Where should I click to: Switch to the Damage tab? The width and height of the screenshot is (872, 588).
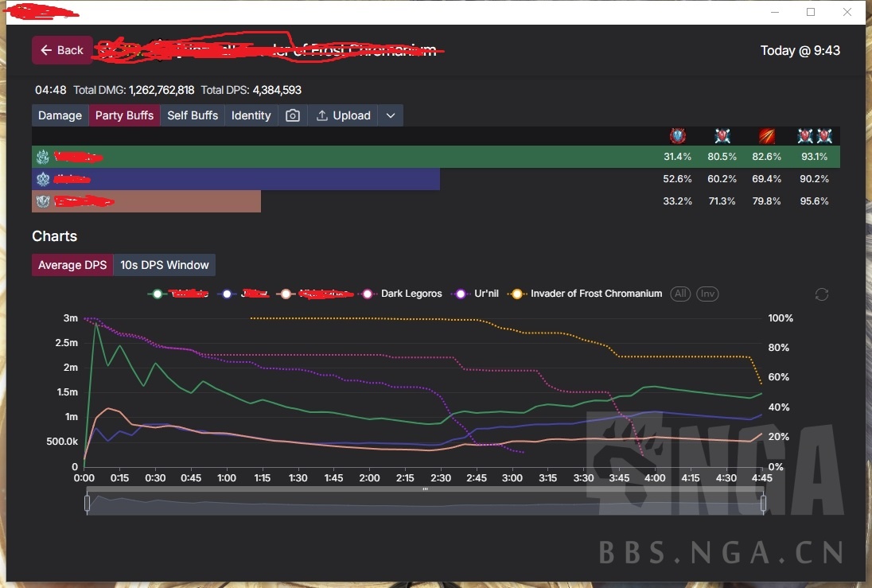coord(60,115)
